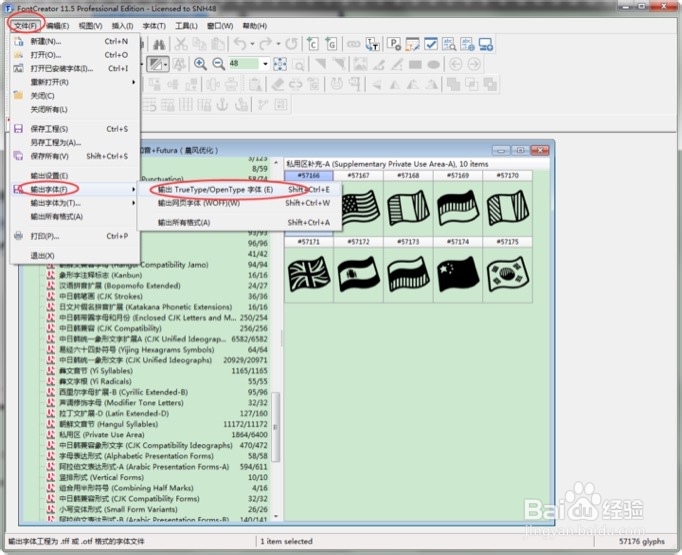Choose 保存工程(S) menu entry

coord(75,129)
